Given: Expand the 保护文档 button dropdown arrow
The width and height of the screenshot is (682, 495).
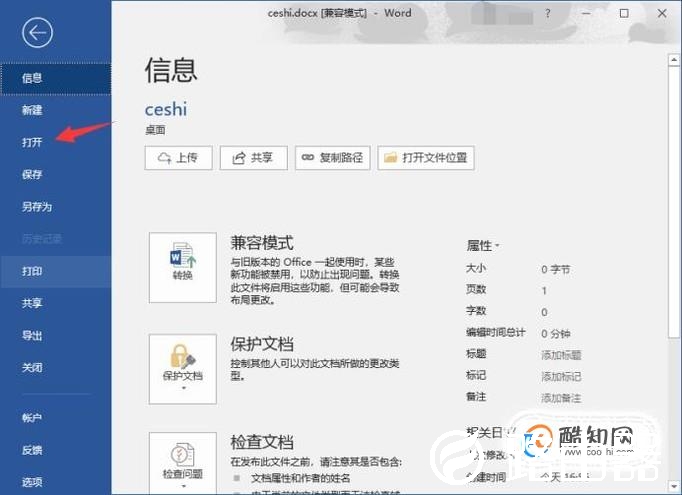Looking at the screenshot, I should click(183, 388).
